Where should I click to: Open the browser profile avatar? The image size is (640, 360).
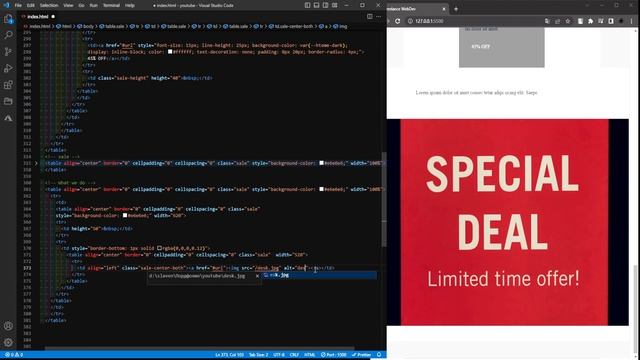[621, 21]
